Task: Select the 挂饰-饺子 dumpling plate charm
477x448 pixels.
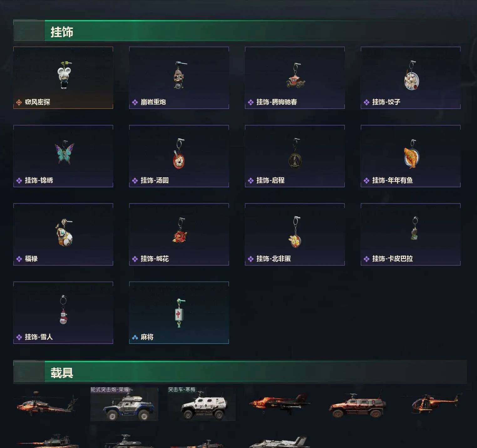Action: [x=412, y=76]
